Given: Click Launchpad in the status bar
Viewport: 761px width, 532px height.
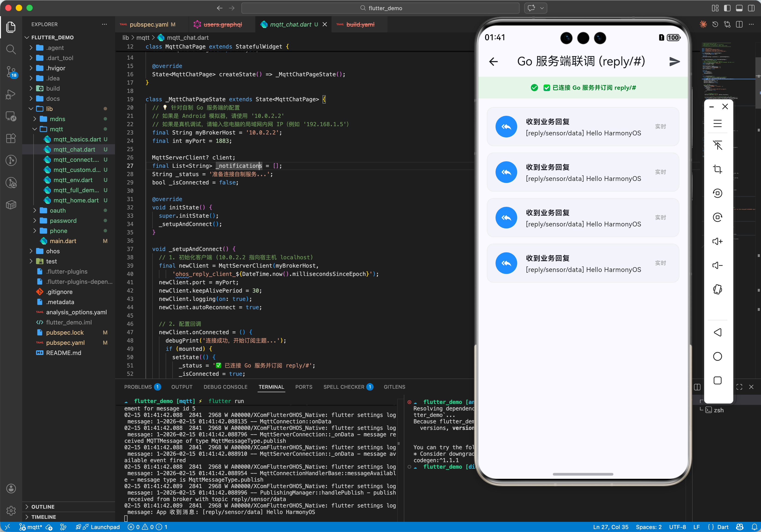Looking at the screenshot, I should pyautogui.click(x=105, y=527).
